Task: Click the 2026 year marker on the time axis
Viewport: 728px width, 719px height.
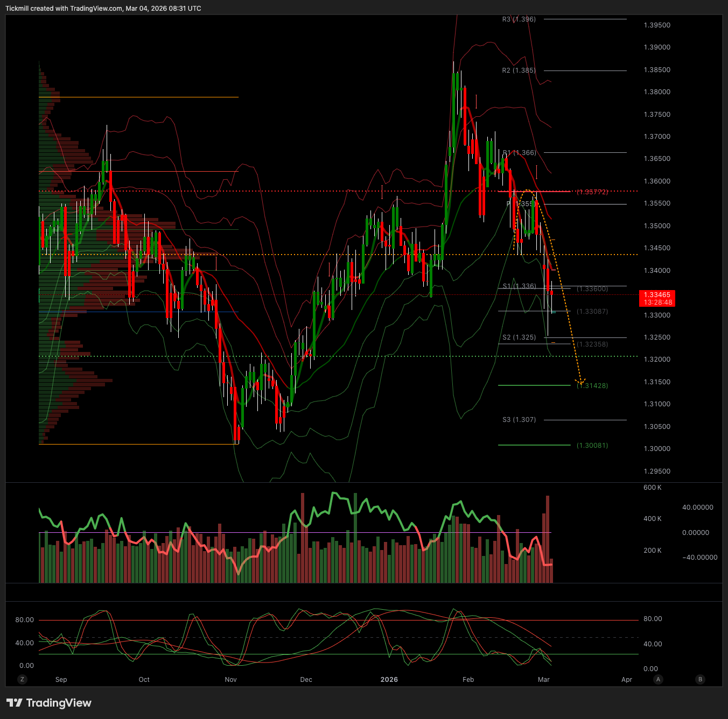Action: 389,680
